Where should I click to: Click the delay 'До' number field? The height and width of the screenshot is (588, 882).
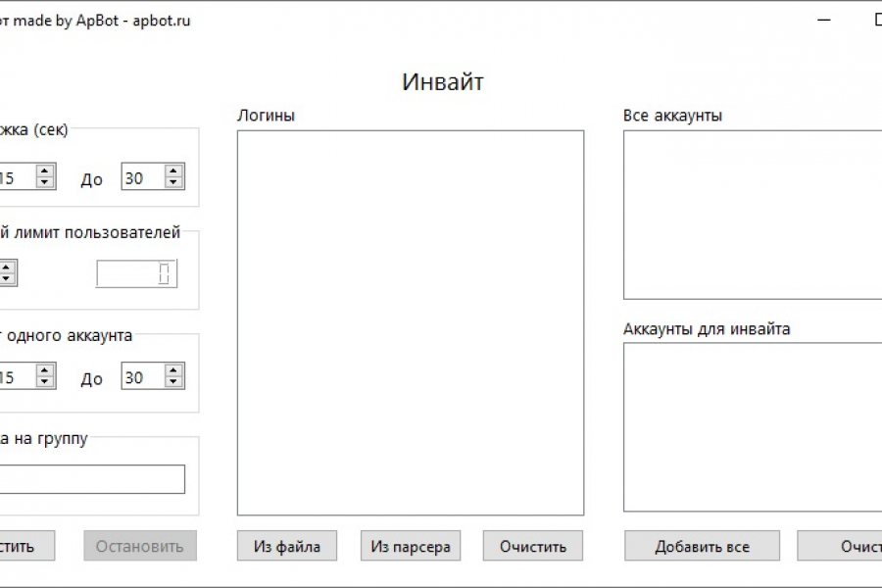coord(142,177)
